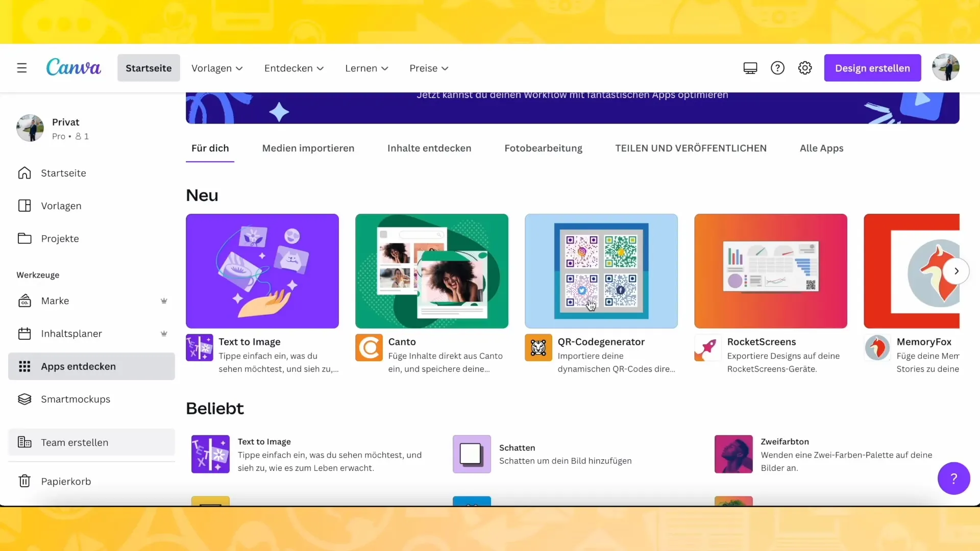Click the grid icon next to Apps entdecken
Image resolution: width=980 pixels, height=551 pixels.
click(24, 366)
